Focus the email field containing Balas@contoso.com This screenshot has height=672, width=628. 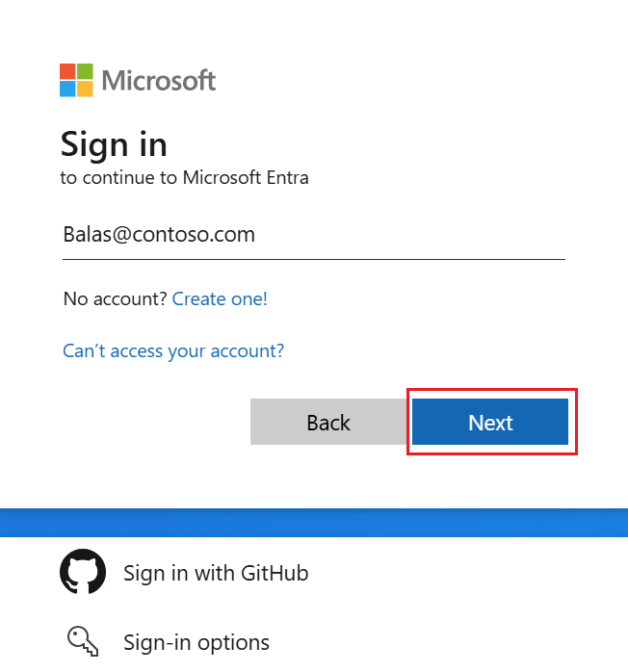click(314, 235)
